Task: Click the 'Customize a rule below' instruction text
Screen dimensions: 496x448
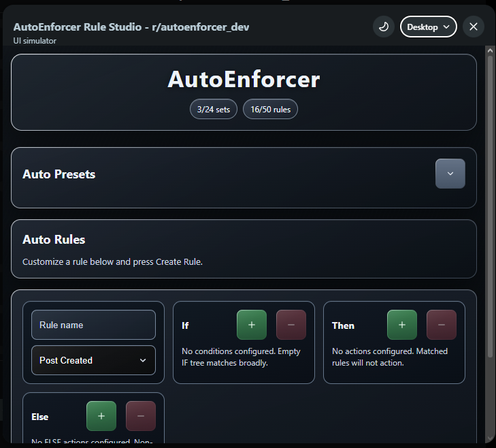Action: [112, 262]
